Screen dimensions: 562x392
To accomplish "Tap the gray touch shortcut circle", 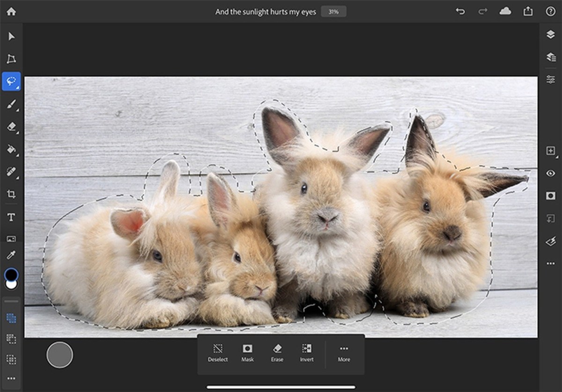I will click(59, 355).
